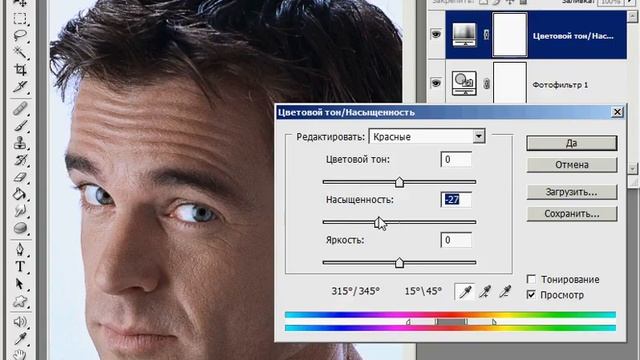Click the Layers panel scroll-up arrow
The image size is (640, 360).
[633, 16]
